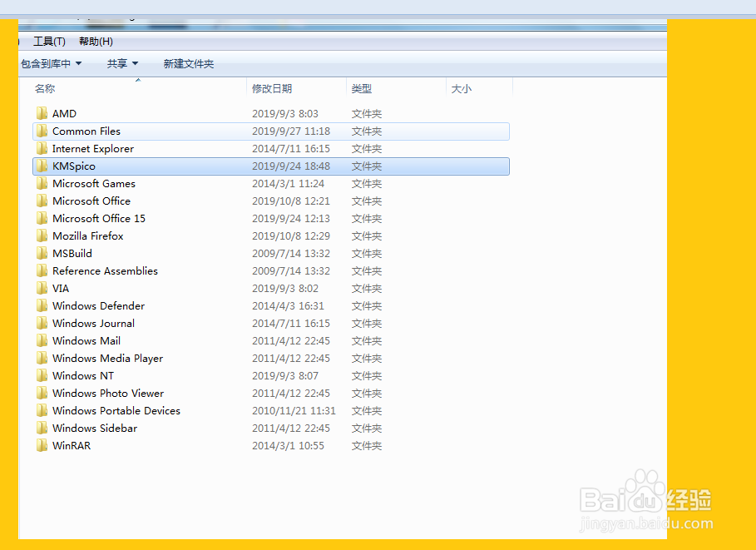756x550 pixels.
Task: Click the VIA folder icon
Action: (42, 288)
